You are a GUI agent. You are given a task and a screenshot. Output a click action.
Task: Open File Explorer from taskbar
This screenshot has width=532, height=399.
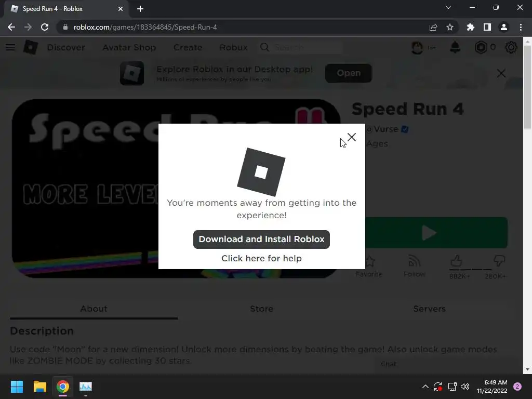coord(39,387)
